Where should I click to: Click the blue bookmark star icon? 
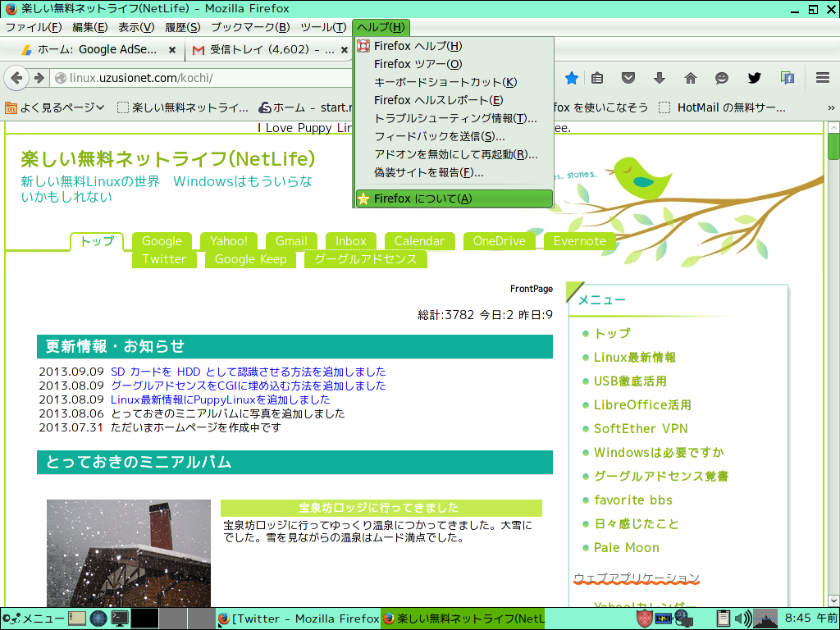(572, 78)
